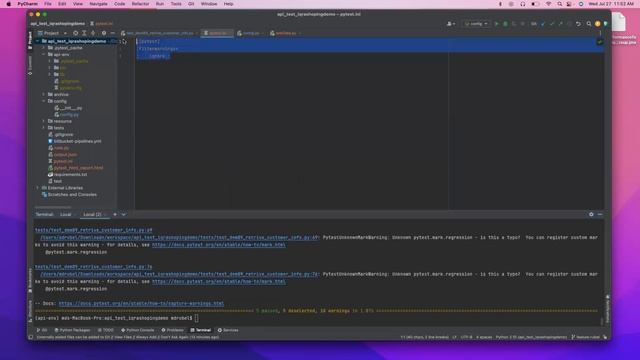Open the Refactor menu
640x360 pixels.
pos(140,4)
